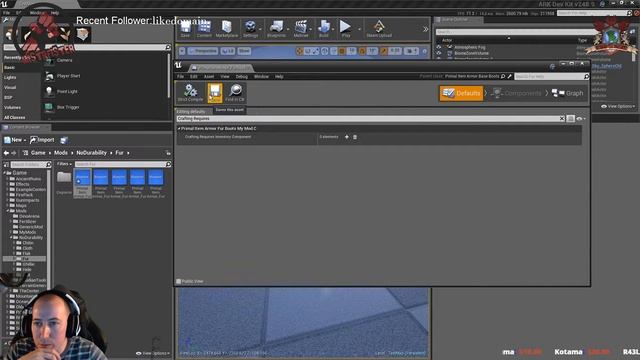Collapse the NoDurability folder in the source tree
Screen dimensions: 640x360
point(11,237)
